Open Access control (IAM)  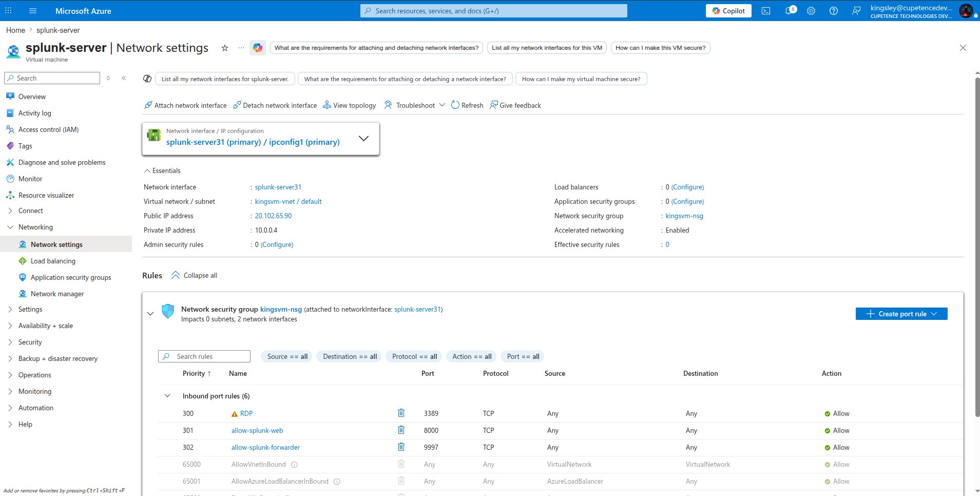tap(48, 129)
